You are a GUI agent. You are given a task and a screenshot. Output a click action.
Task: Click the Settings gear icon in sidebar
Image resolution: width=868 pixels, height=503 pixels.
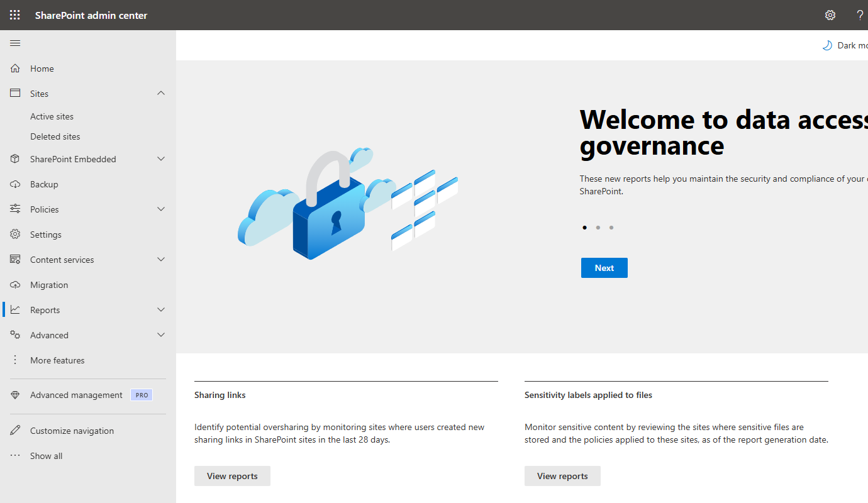coord(16,234)
